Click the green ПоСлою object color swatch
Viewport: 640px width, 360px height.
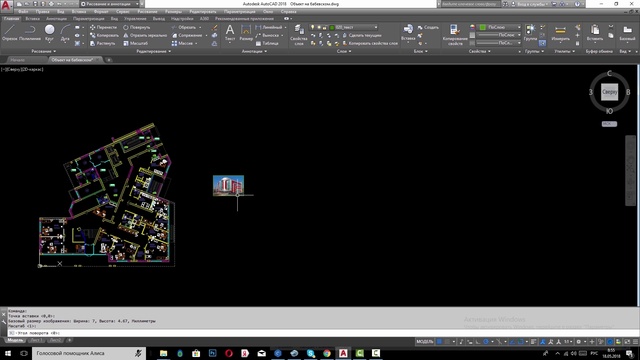pos(482,27)
